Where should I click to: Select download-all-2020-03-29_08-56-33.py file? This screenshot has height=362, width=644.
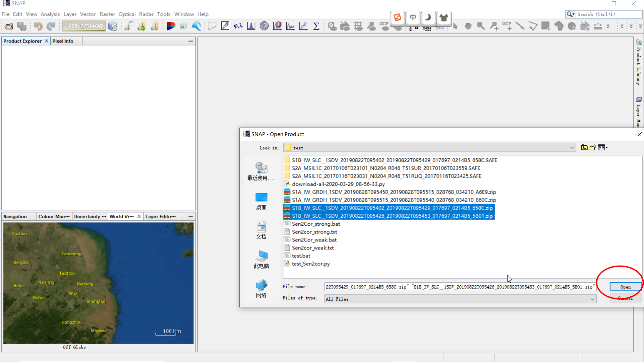click(x=334, y=184)
